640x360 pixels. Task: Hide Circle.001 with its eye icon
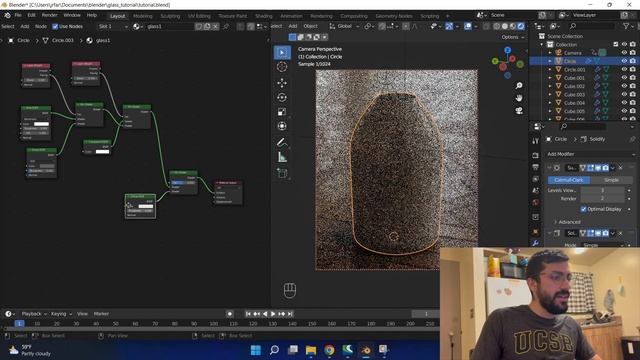point(624,69)
